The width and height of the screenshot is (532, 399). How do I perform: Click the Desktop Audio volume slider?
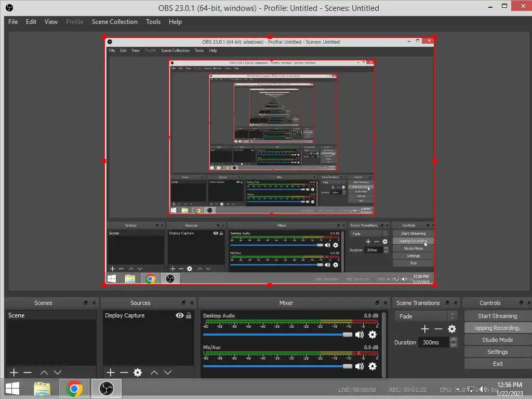(277, 335)
